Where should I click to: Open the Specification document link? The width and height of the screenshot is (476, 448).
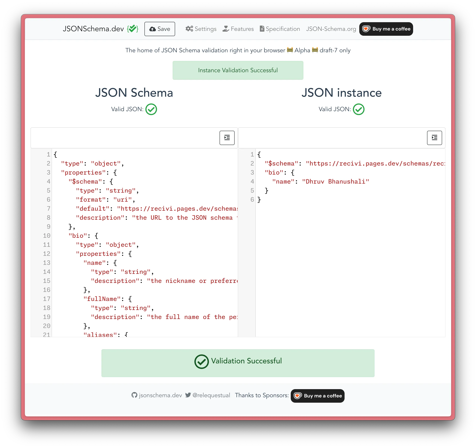click(x=280, y=29)
